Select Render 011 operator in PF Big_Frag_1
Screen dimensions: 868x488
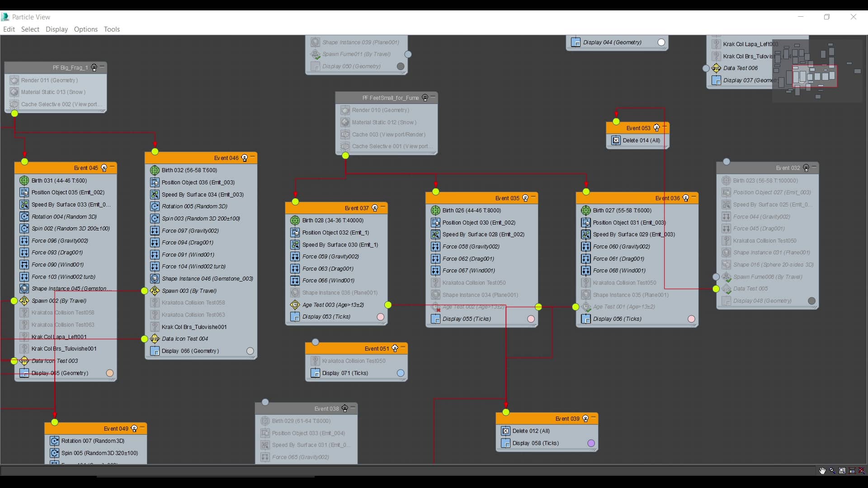point(49,80)
